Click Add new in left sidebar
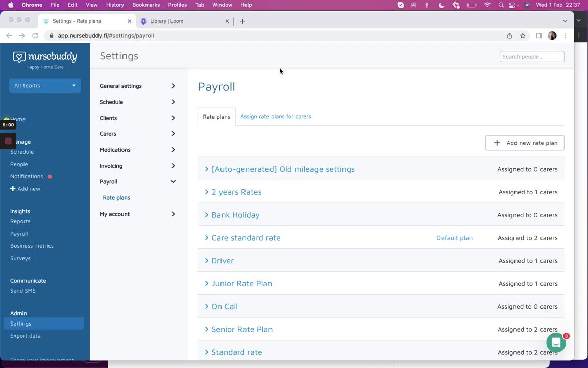 tap(25, 189)
